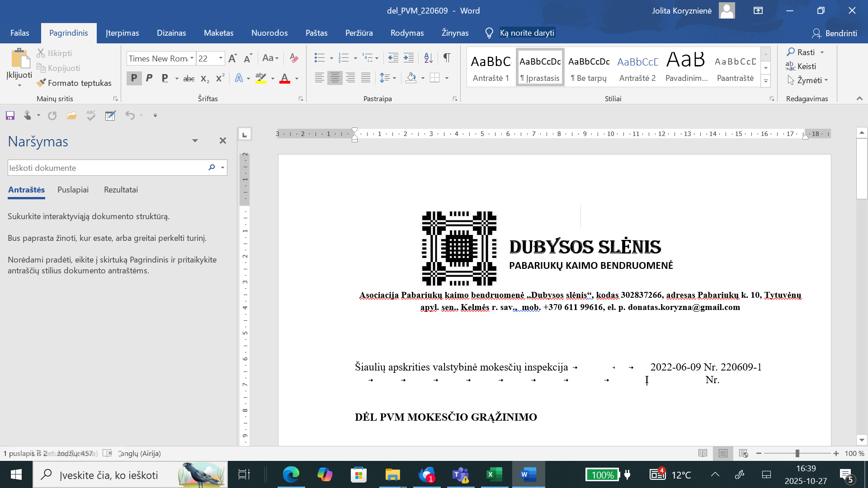Image resolution: width=868 pixels, height=488 pixels.
Task: Click the Bendrinti share button
Action: pos(835,33)
